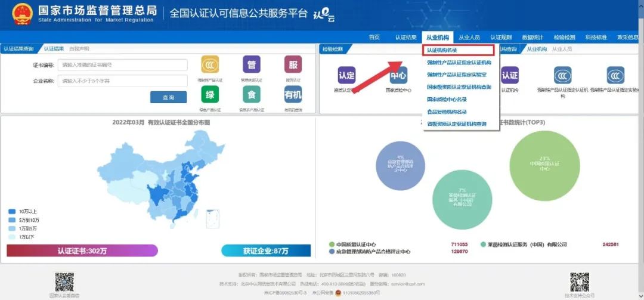This screenshot has height=300, width=644.
Task: Select 强制性产品认证指定实验室 in dropdown menu
Action: coord(457,75)
